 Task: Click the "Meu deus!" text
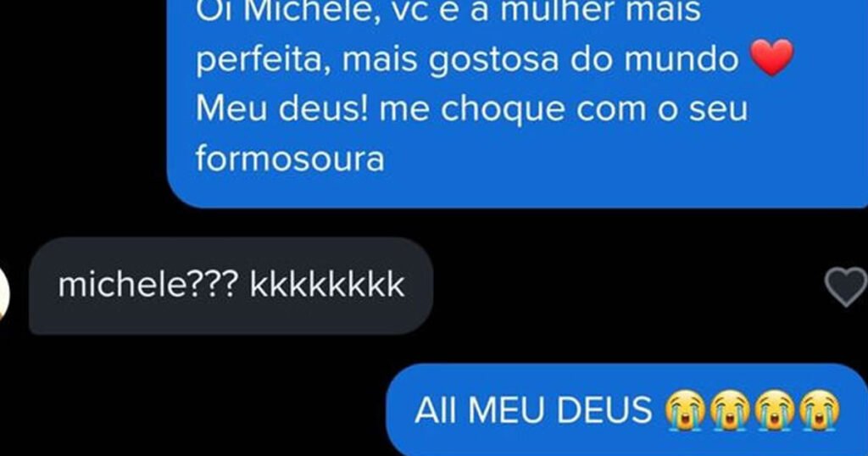click(281, 108)
